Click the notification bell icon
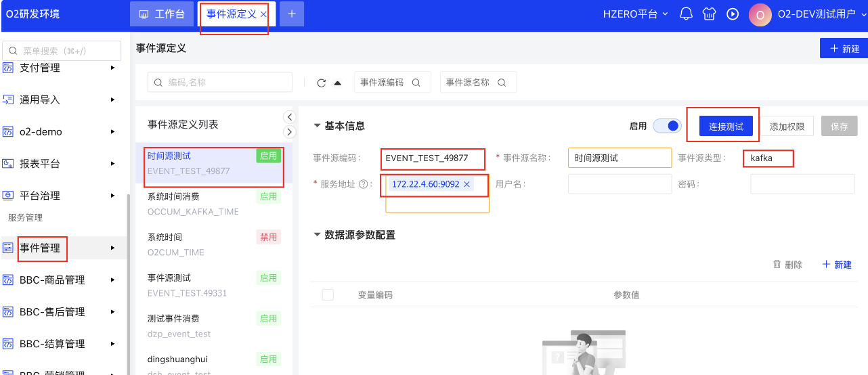 click(x=686, y=14)
